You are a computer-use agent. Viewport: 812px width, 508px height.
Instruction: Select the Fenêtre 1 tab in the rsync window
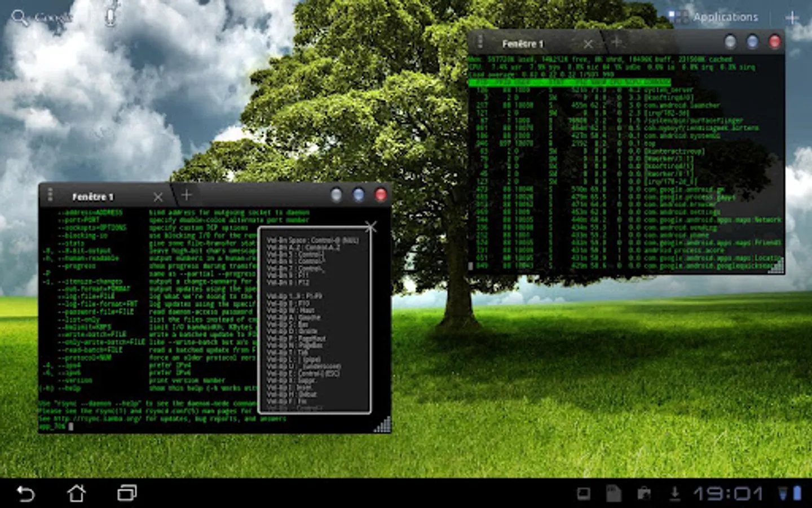pos(93,196)
